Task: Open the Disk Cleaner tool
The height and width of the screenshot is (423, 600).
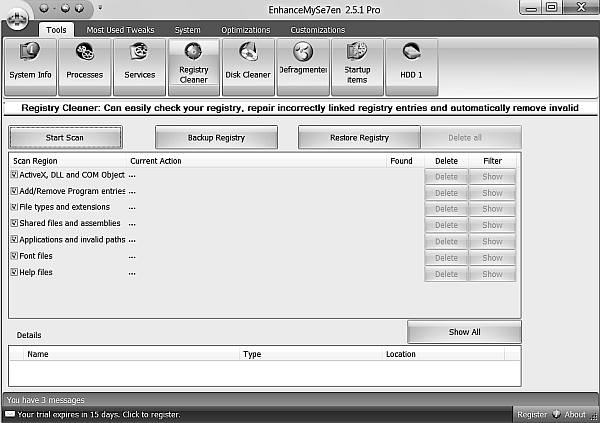Action: pos(248,67)
